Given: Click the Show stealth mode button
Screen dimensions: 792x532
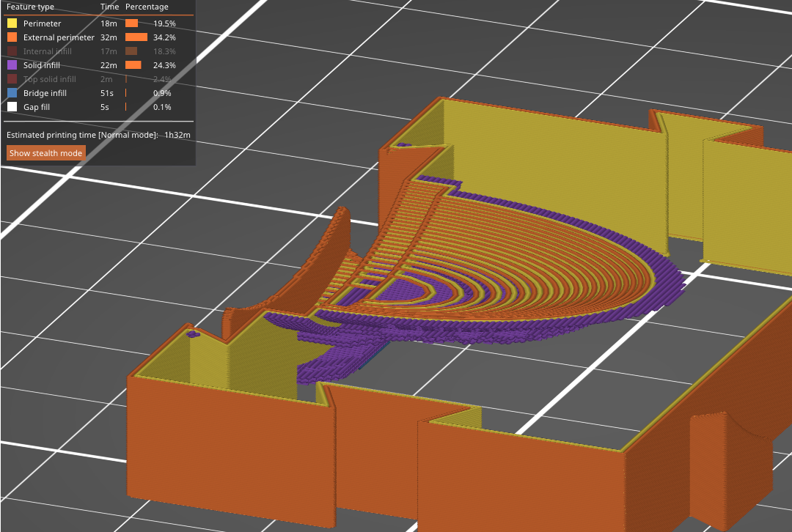Looking at the screenshot, I should pos(46,153).
